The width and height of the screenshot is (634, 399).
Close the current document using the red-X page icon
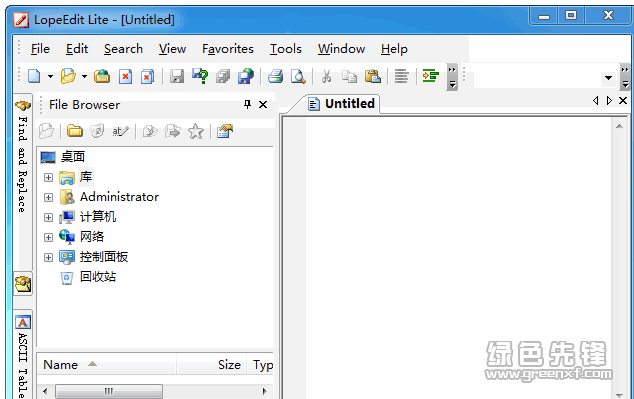125,76
